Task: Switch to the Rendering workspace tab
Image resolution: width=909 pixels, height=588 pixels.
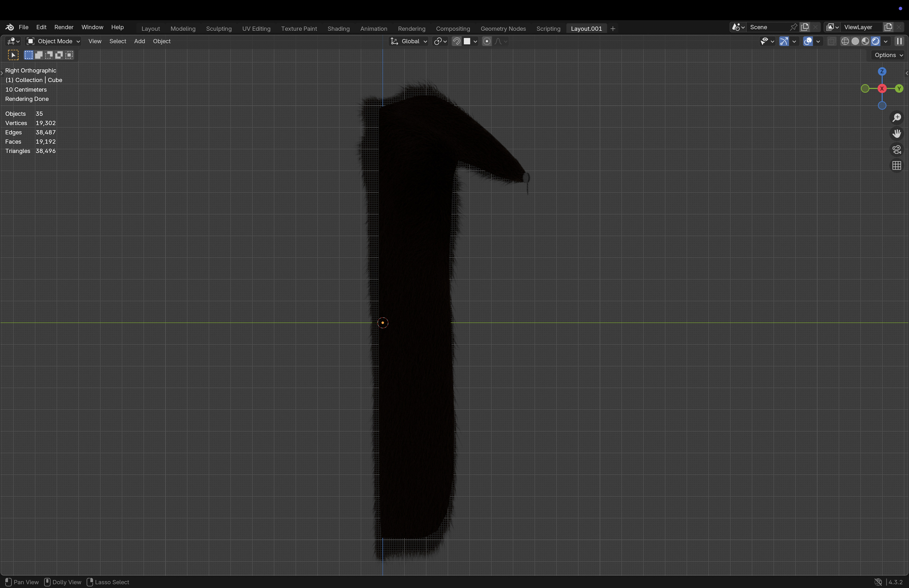Action: point(411,29)
